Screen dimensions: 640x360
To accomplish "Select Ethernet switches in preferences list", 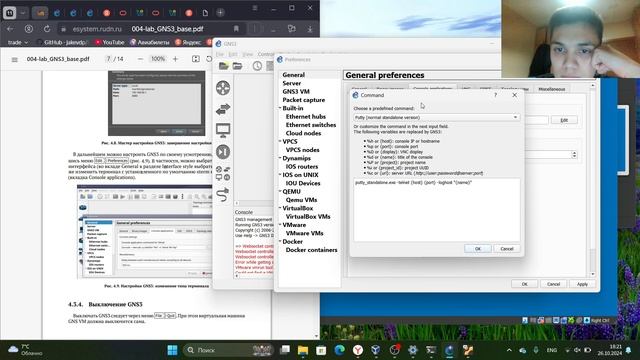I will click(x=311, y=125).
